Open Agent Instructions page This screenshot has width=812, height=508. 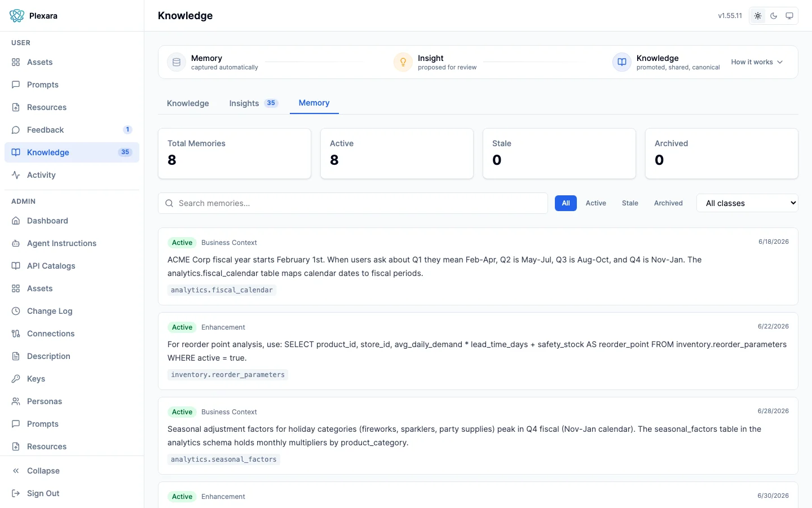pos(72,243)
